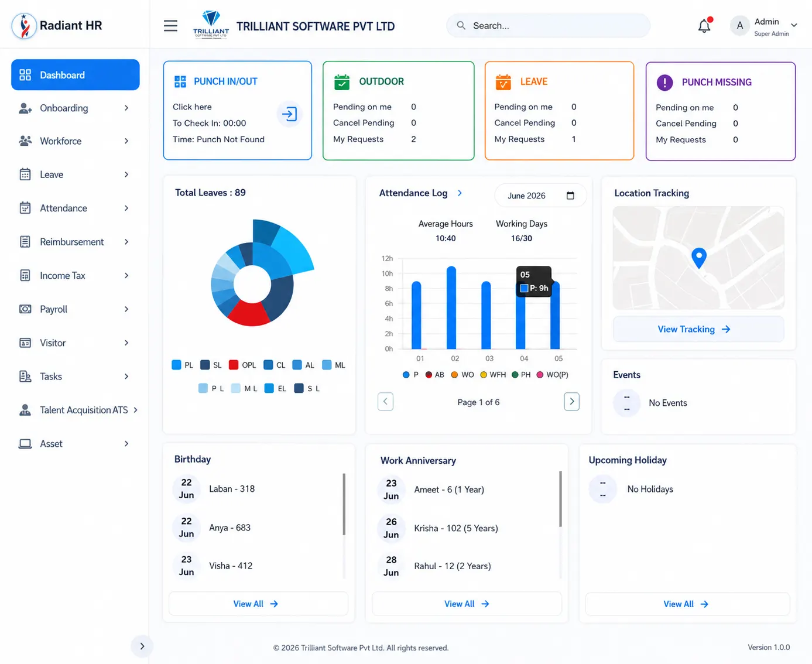
Task: Go to previous attendance log page
Action: click(385, 402)
